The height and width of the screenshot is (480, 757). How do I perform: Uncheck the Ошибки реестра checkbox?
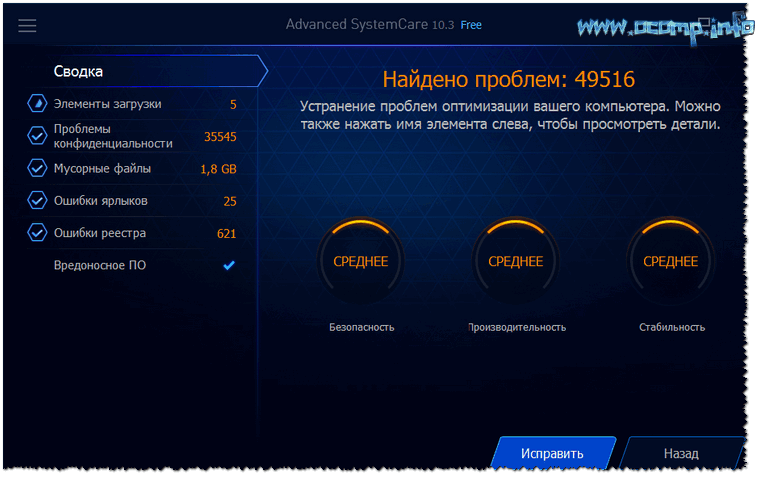point(37,232)
